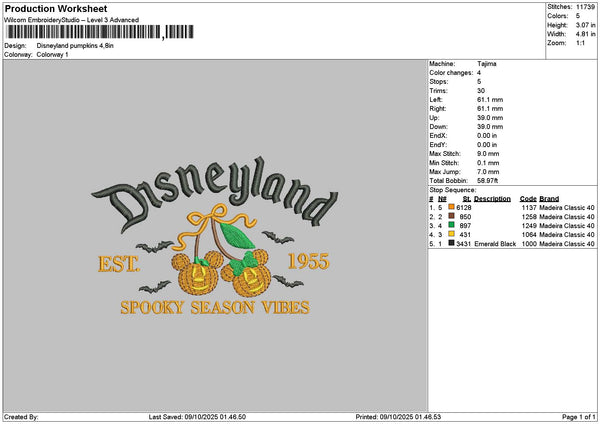
Task: Click the Width value 4.81 in
Action: pos(585,34)
